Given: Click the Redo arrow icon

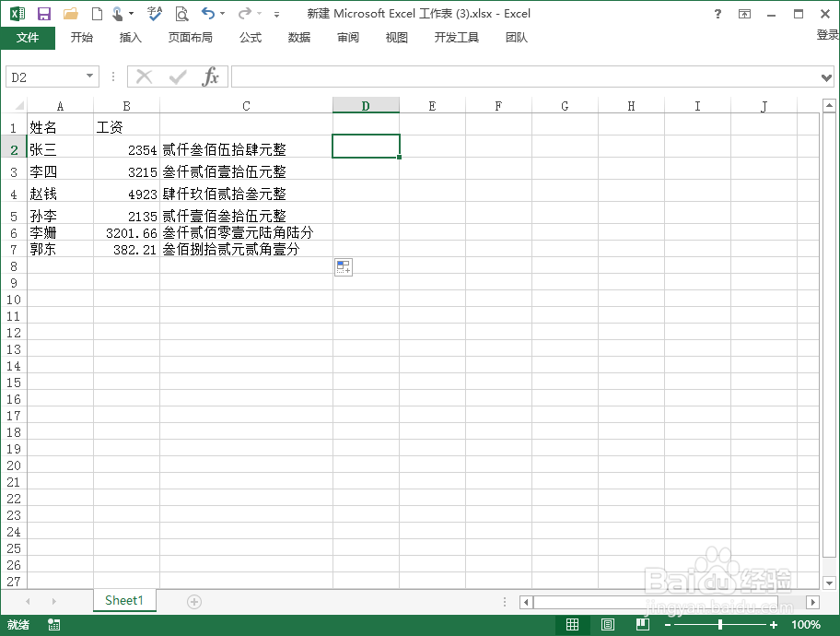Looking at the screenshot, I should pyautogui.click(x=245, y=14).
